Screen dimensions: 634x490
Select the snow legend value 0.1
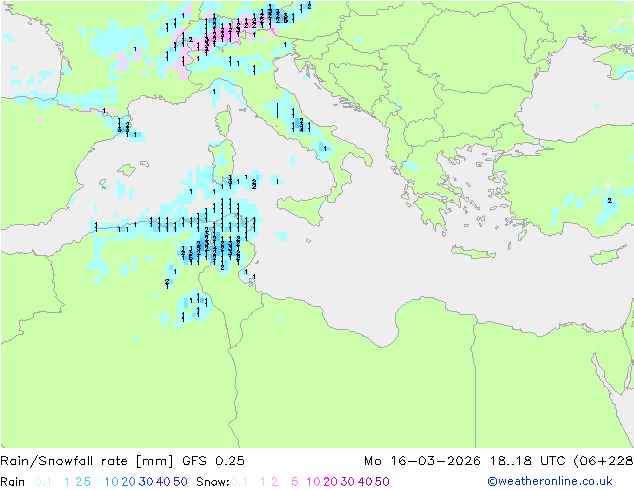239,482
